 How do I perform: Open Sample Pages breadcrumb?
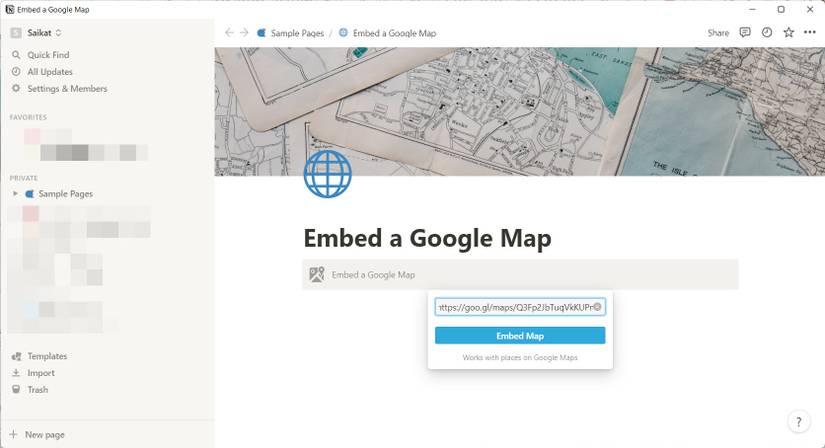pos(297,33)
